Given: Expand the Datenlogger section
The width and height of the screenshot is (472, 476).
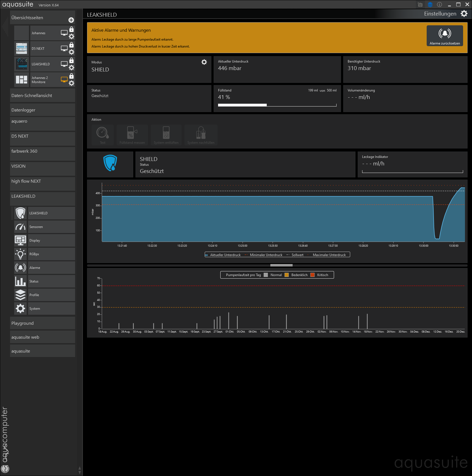Looking at the screenshot, I should click(x=42, y=110).
